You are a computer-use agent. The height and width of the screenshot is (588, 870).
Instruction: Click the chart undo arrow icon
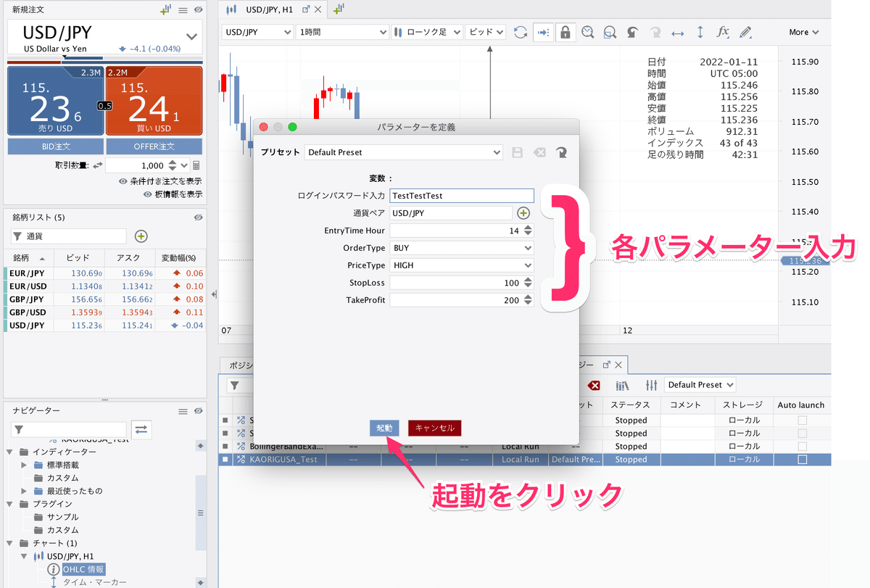(632, 32)
